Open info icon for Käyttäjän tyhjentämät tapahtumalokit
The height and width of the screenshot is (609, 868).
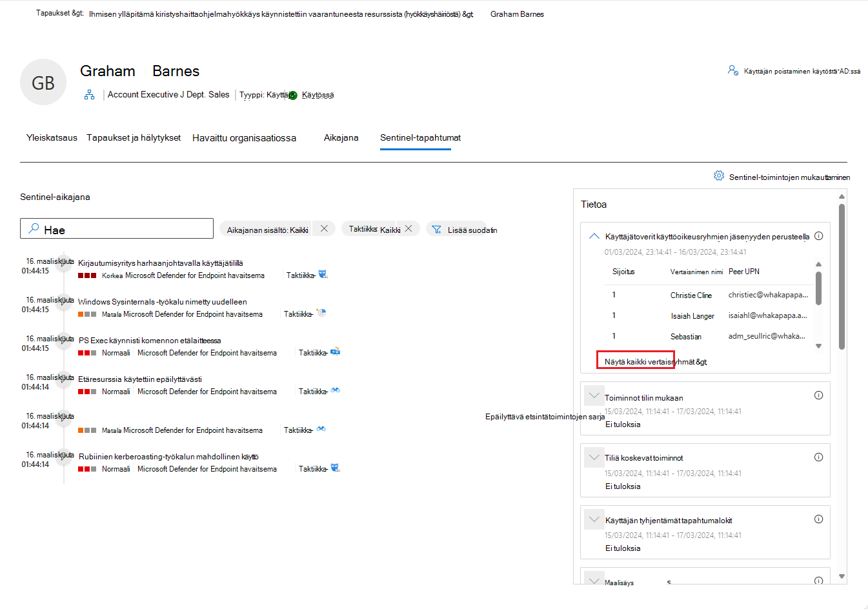coord(818,519)
